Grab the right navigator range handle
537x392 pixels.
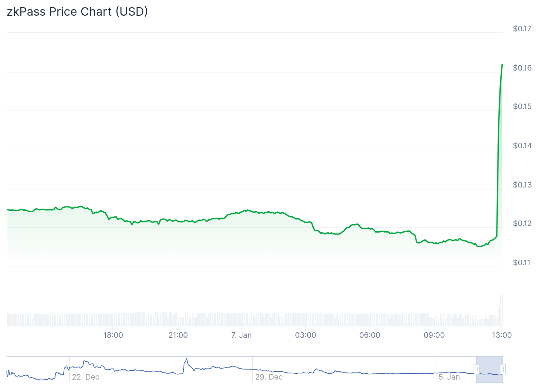503,369
